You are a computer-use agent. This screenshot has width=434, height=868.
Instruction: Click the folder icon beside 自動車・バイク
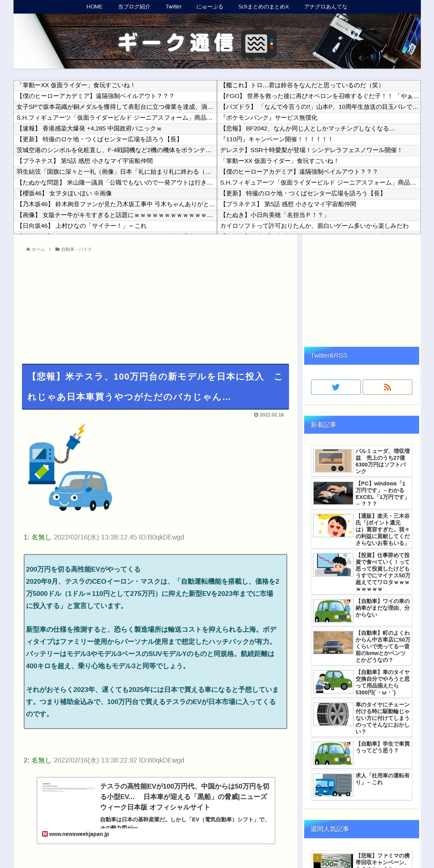point(57,249)
